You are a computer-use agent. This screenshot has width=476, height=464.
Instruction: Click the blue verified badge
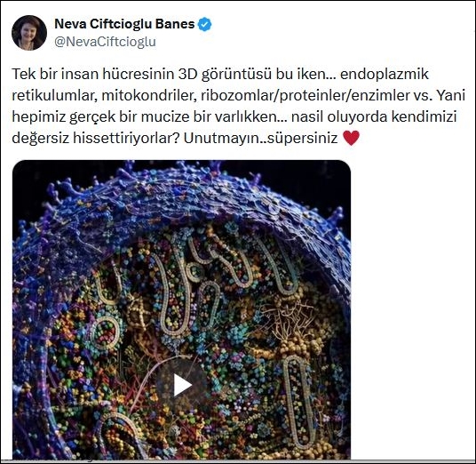(x=205, y=24)
